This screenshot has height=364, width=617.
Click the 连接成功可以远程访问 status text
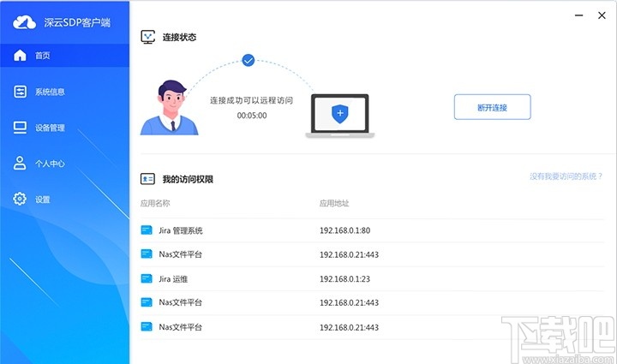(x=251, y=100)
